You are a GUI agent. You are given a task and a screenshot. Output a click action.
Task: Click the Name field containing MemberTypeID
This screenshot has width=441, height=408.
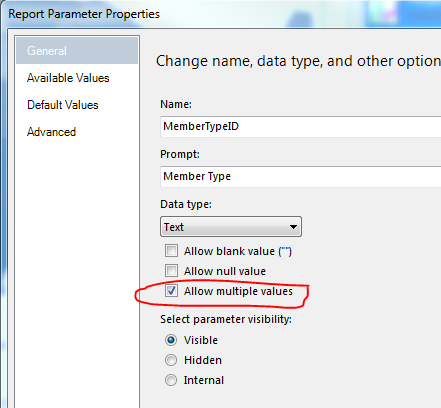(x=300, y=127)
